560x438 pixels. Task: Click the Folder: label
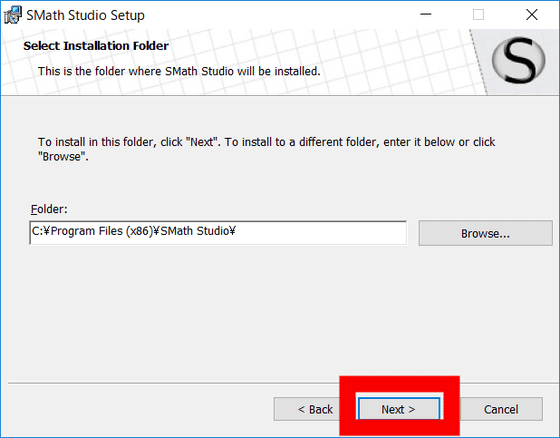coord(49,209)
